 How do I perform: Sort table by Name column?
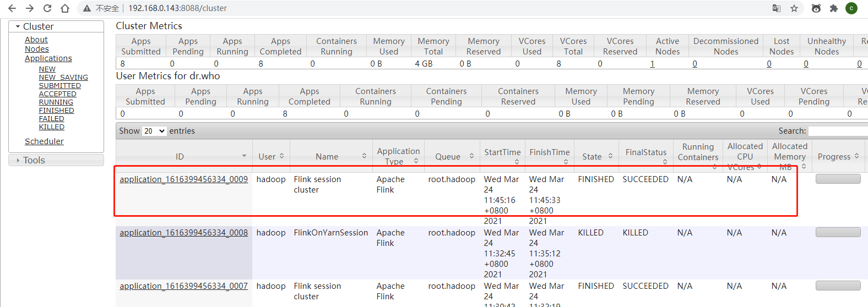point(331,156)
